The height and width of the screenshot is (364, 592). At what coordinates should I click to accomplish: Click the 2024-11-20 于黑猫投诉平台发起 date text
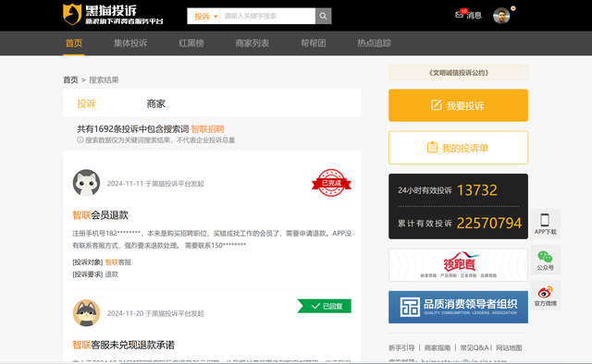155,313
